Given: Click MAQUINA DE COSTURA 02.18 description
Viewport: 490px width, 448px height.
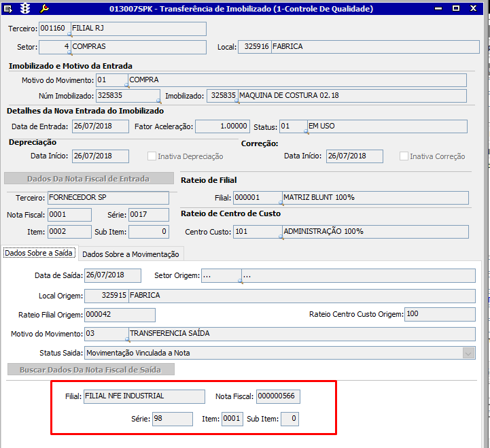Looking at the screenshot, I should [289, 95].
